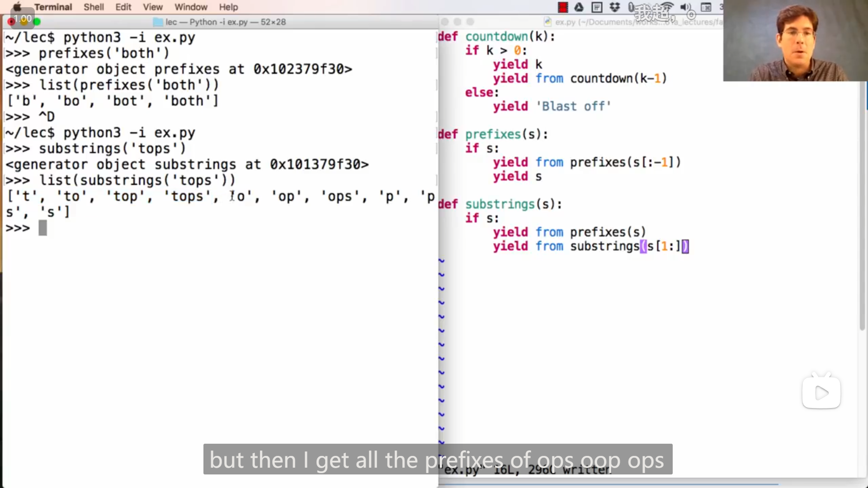
Task: Click the volume speaker icon in menu bar
Action: [x=685, y=7]
